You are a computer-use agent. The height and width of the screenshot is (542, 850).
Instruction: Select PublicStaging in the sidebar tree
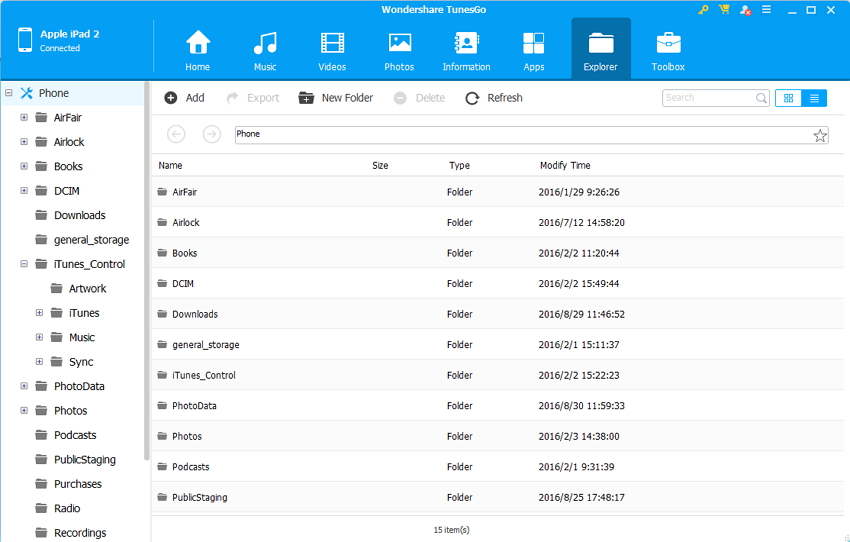[85, 460]
